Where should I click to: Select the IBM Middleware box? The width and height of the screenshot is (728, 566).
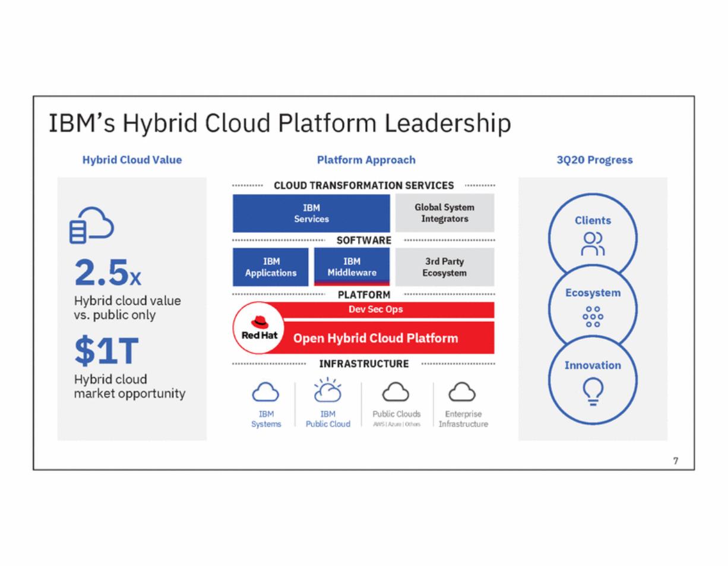tap(352, 267)
